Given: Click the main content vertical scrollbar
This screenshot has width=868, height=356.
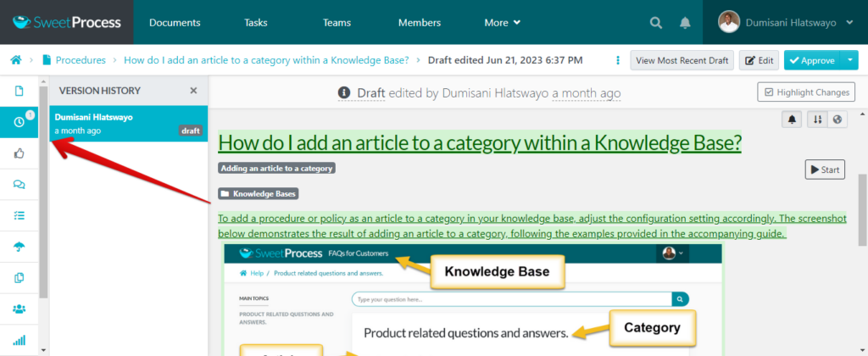Looking at the screenshot, I should click(x=862, y=210).
